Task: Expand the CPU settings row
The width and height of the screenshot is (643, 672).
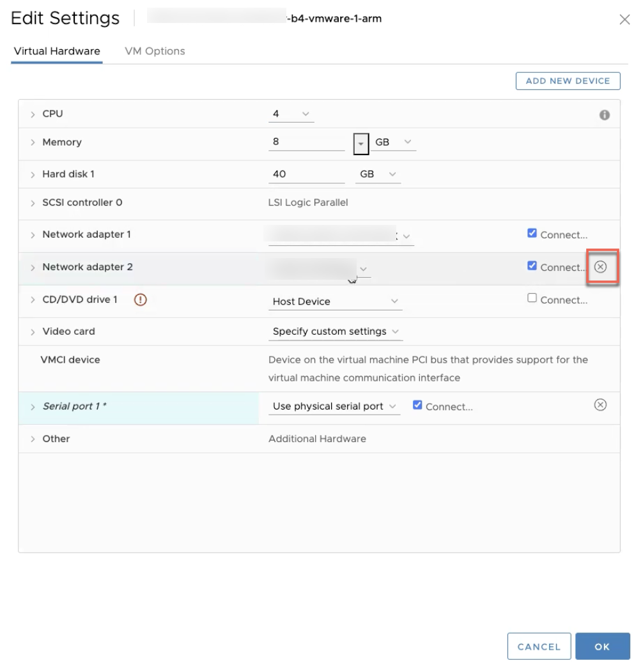Action: [34, 113]
